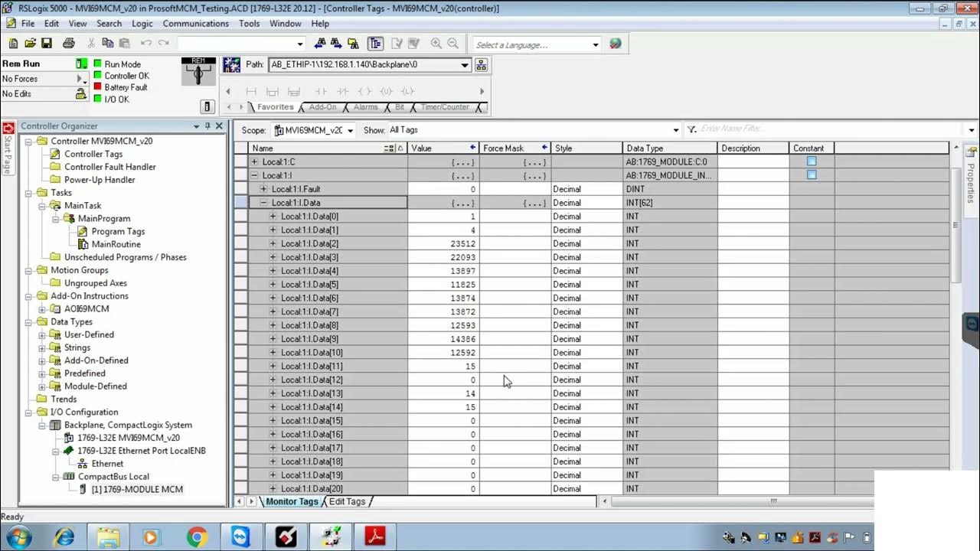Click the Description column header
The height and width of the screenshot is (551, 980).
[753, 148]
